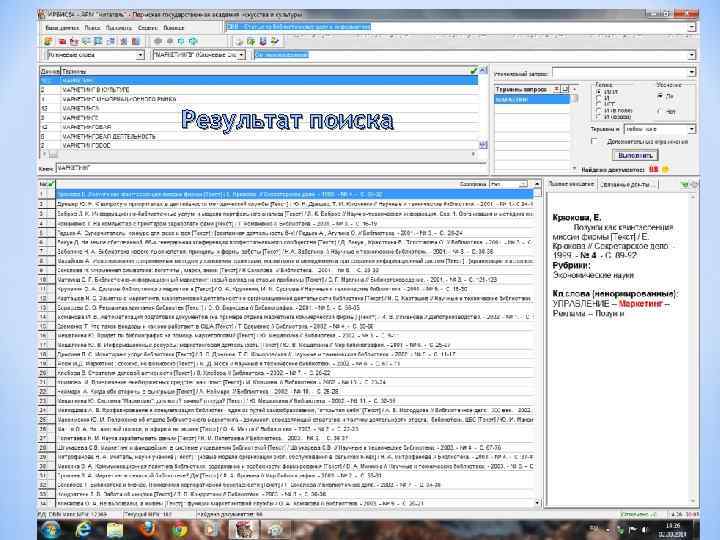The width and height of the screenshot is (720, 540).
Task: Open Firefox from taskbar
Action: 148,530
